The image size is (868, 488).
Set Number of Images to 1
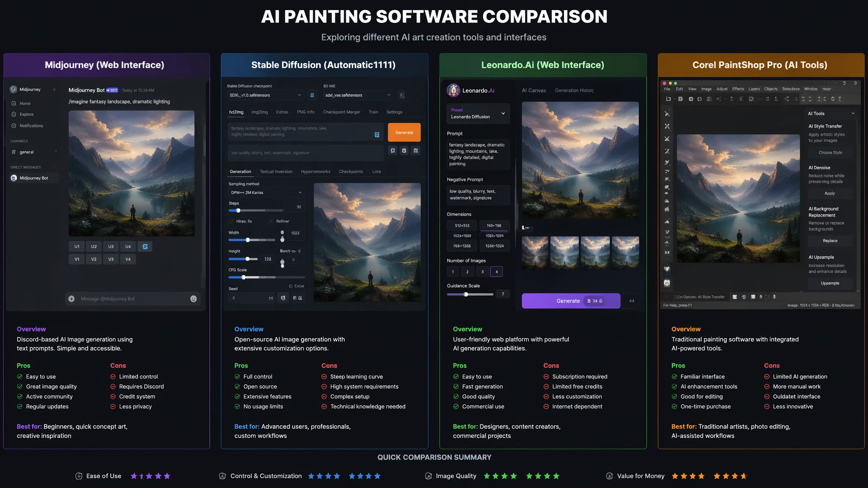(453, 272)
